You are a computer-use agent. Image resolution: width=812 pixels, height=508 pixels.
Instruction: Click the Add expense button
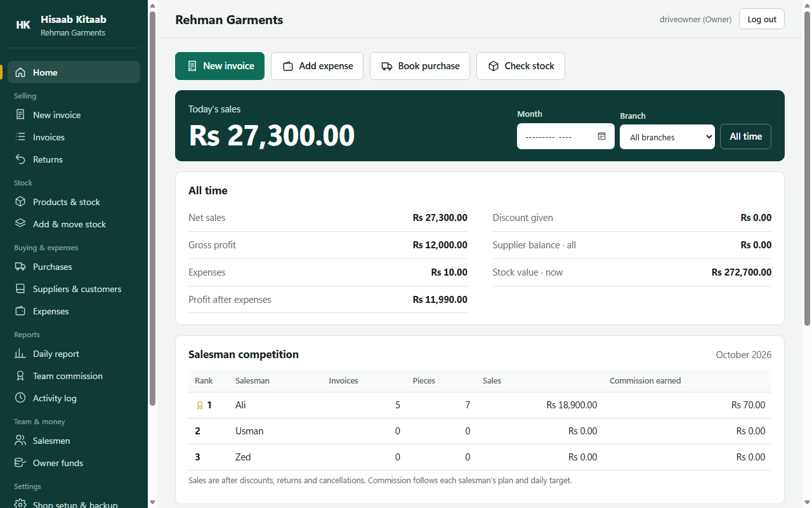[317, 66]
